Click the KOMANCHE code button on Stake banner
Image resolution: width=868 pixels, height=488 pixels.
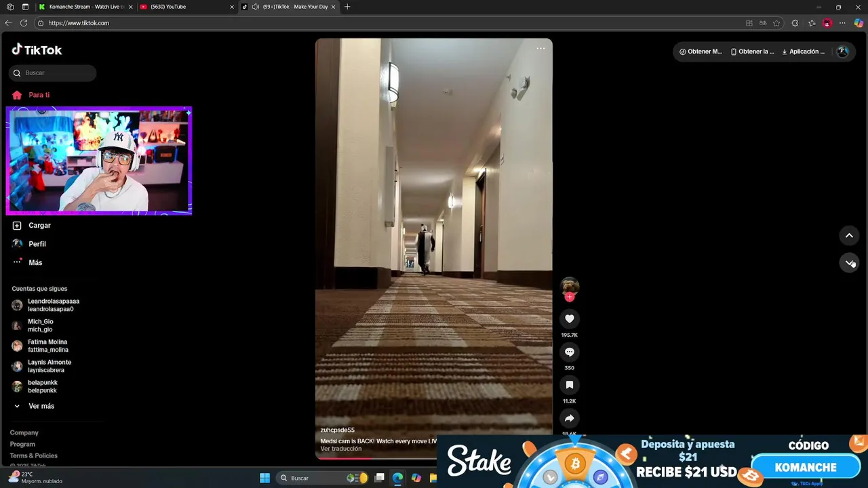pyautogui.click(x=806, y=467)
